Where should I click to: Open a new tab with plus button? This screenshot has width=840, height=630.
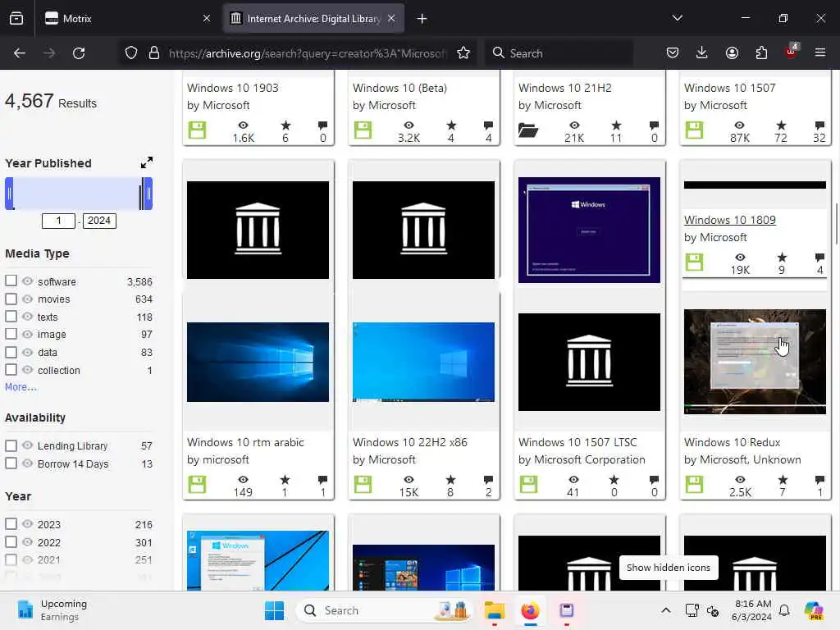422,19
